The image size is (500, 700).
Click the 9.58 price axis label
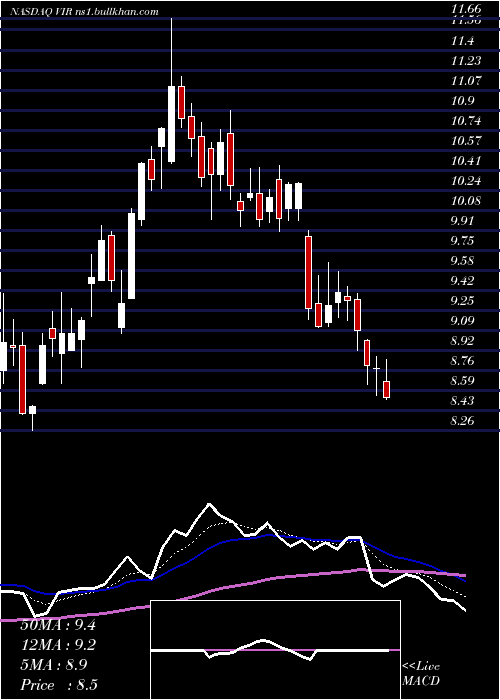pos(462,261)
